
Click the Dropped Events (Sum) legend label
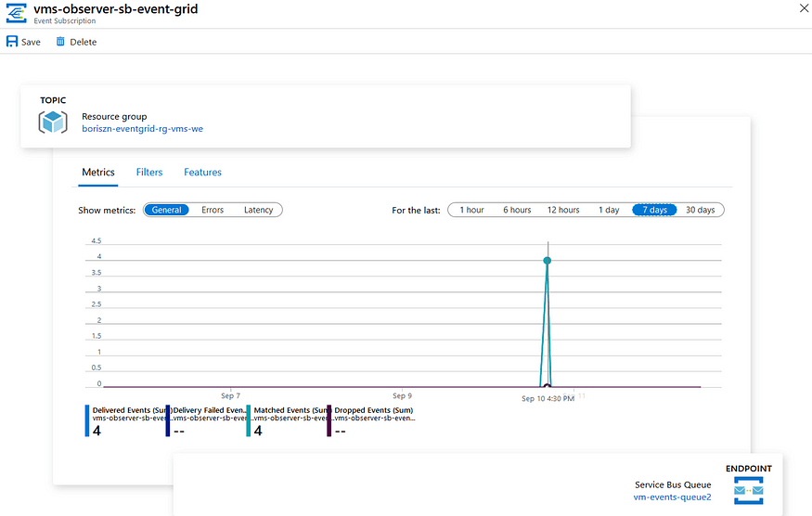(x=374, y=410)
